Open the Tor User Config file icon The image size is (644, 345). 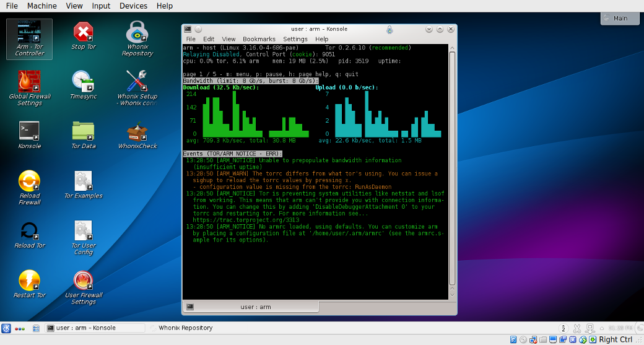pos(84,238)
